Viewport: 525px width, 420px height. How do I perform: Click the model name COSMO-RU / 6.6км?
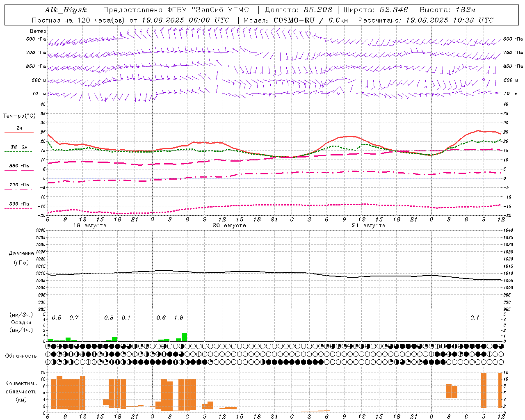pyautogui.click(x=311, y=20)
